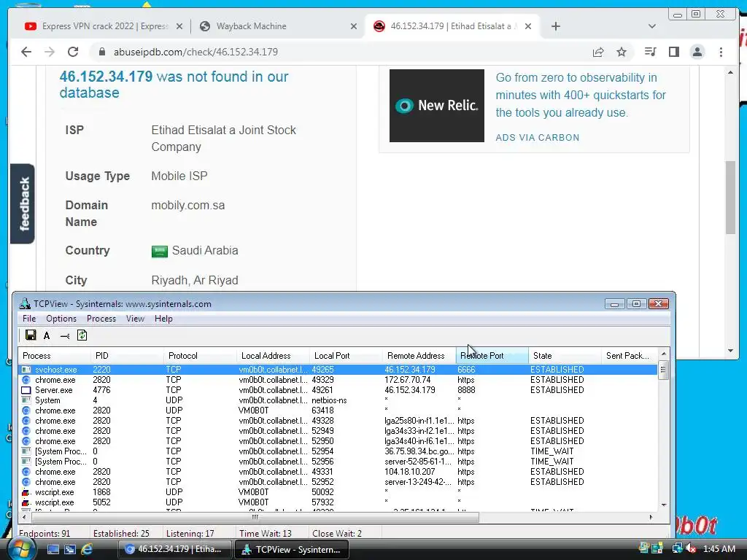Click site padlock icon in address bar

click(x=101, y=52)
